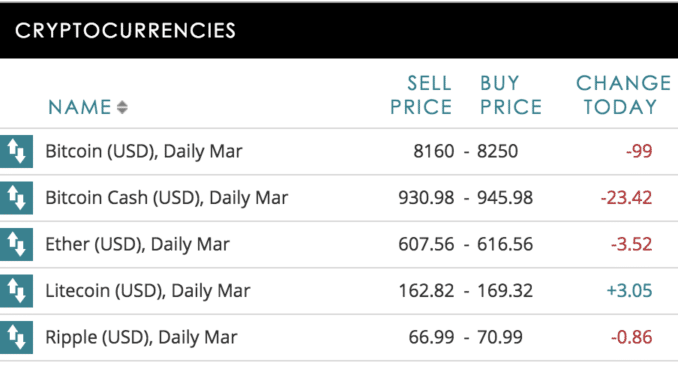Click the SELL PRICE column header

(421, 95)
